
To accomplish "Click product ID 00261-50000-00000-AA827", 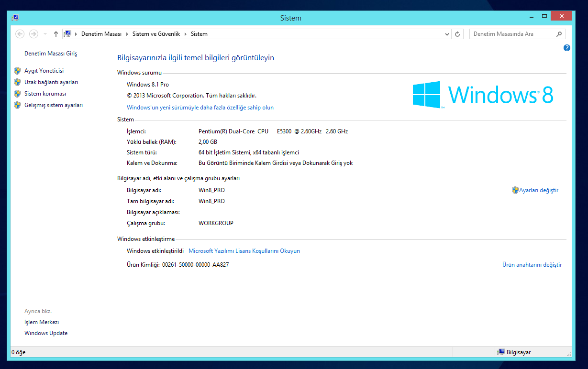I will pyautogui.click(x=195, y=265).
